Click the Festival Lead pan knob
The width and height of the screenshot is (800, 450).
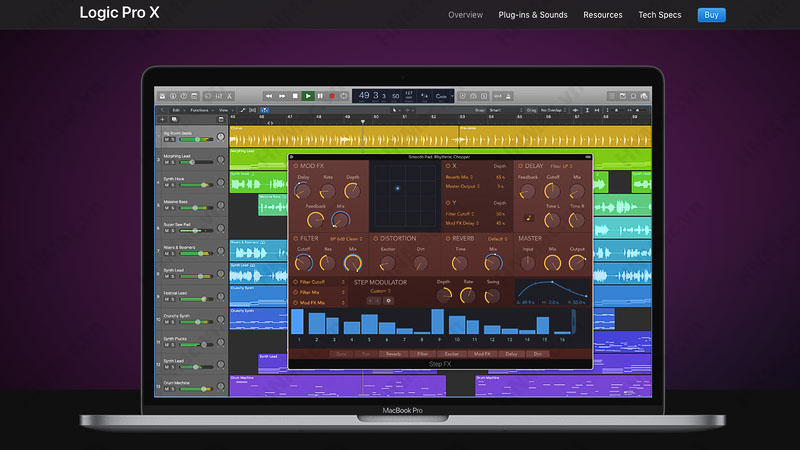(220, 296)
